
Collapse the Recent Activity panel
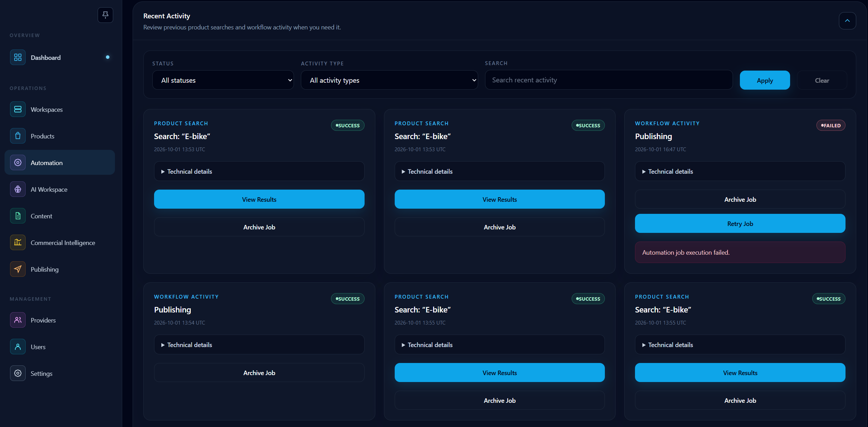847,21
